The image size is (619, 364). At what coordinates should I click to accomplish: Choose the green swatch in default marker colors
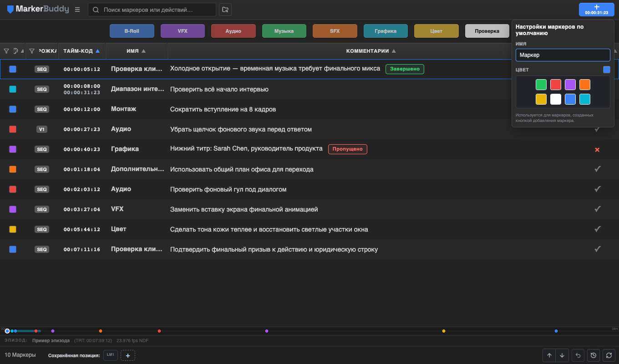click(541, 85)
